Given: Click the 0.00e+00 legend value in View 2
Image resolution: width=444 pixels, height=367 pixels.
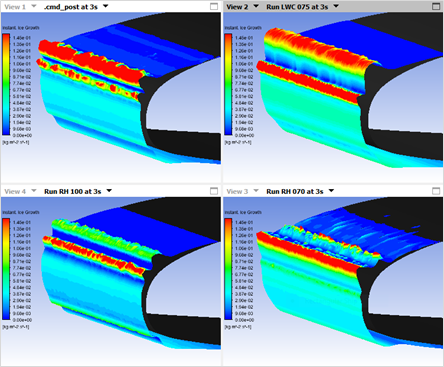Looking at the screenshot, I should pos(244,135).
